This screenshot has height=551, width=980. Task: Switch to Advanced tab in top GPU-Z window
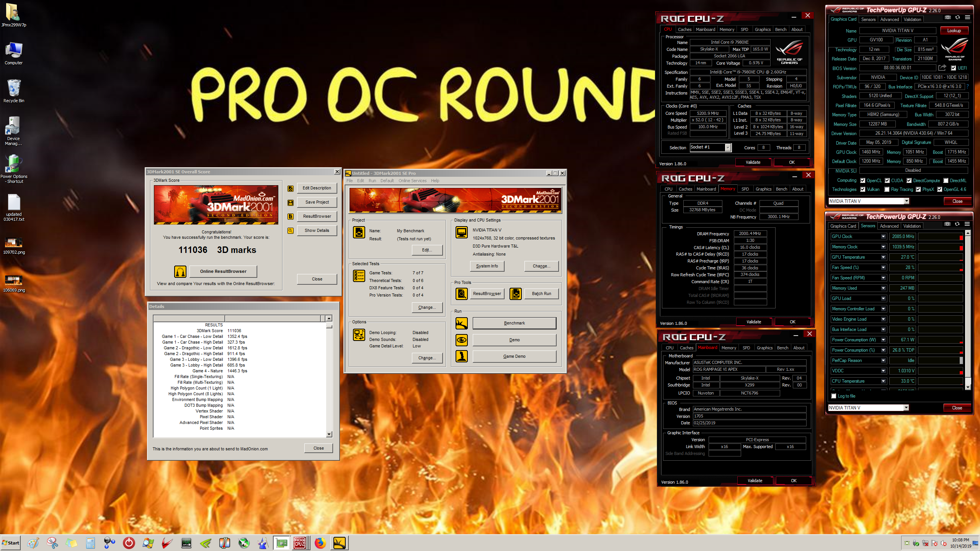[x=889, y=20]
